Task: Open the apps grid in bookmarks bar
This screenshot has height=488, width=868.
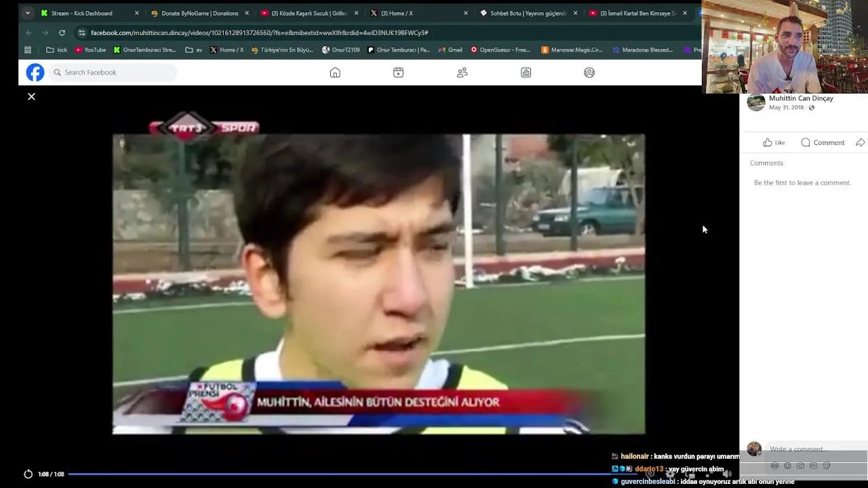Action: [28, 49]
